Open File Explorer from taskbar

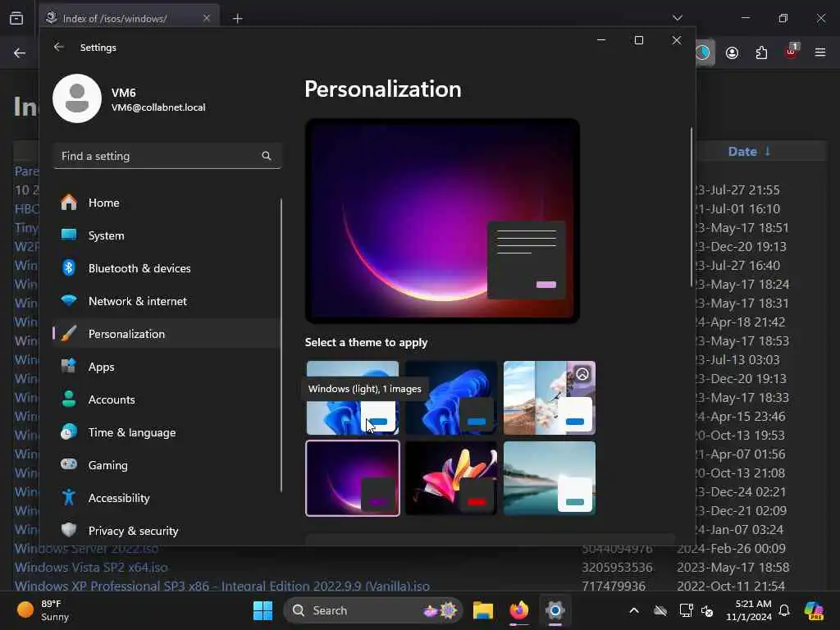(482, 610)
